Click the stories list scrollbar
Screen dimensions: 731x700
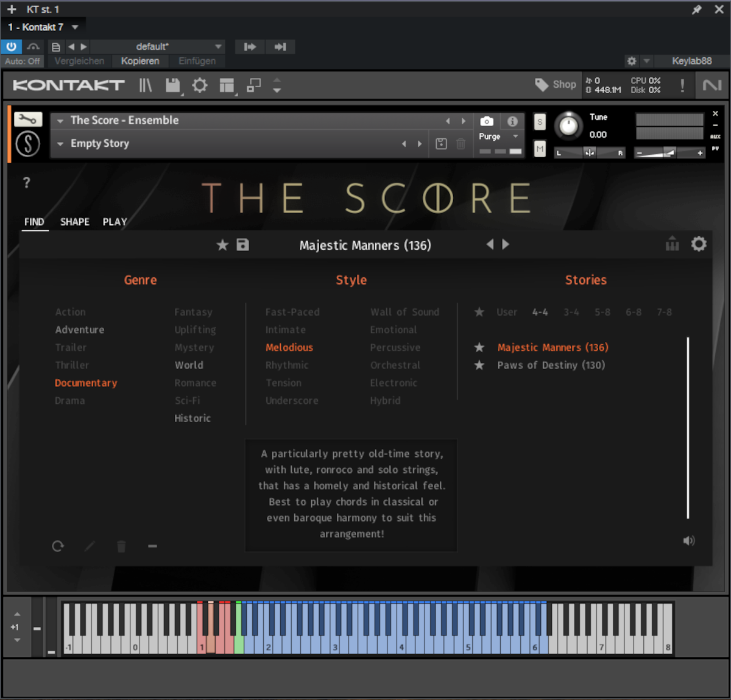[688, 428]
